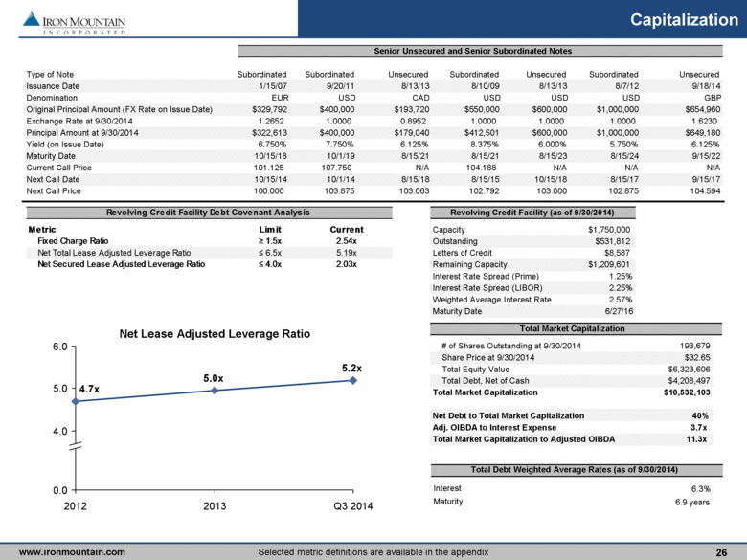747x560 pixels.
Task: Open the www.ironmountain.com link
Action: pyautogui.click(x=72, y=551)
